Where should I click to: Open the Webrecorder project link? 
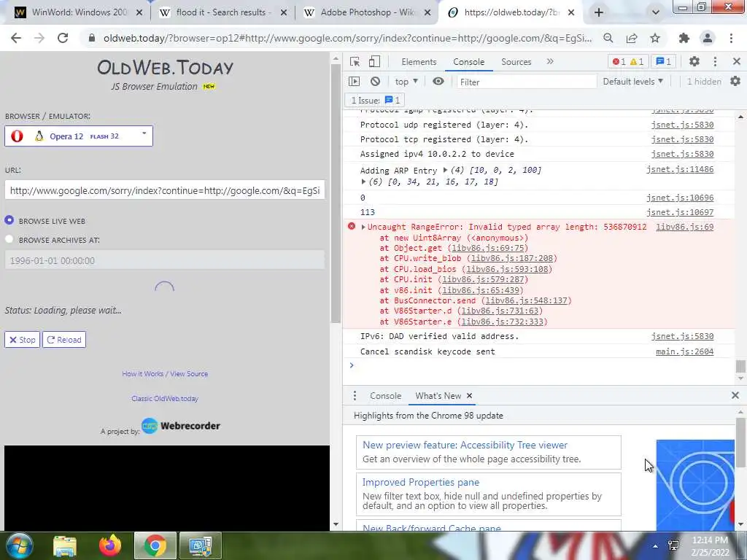[181, 426]
